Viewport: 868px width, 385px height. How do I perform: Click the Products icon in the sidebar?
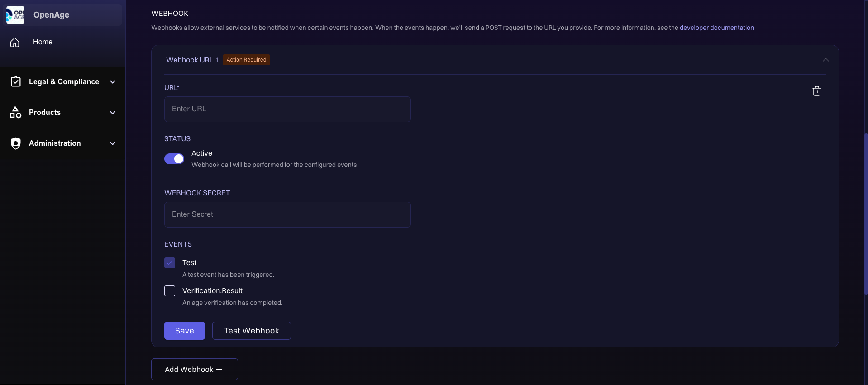click(x=15, y=112)
